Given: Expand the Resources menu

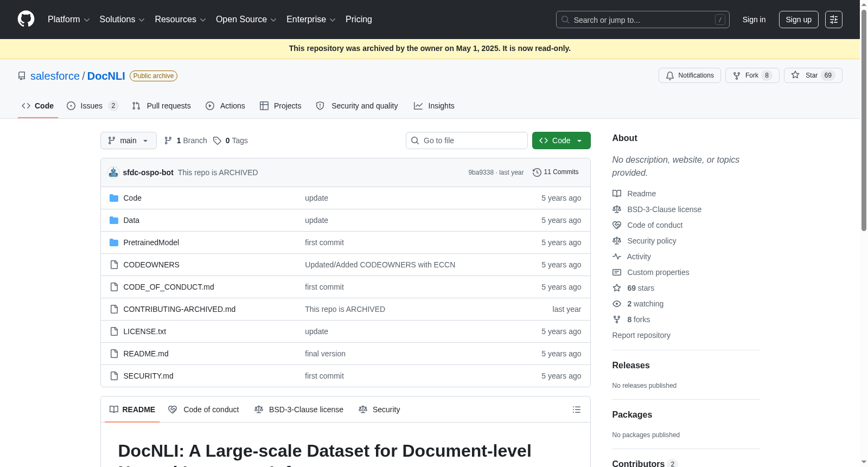Looking at the screenshot, I should coord(180,20).
